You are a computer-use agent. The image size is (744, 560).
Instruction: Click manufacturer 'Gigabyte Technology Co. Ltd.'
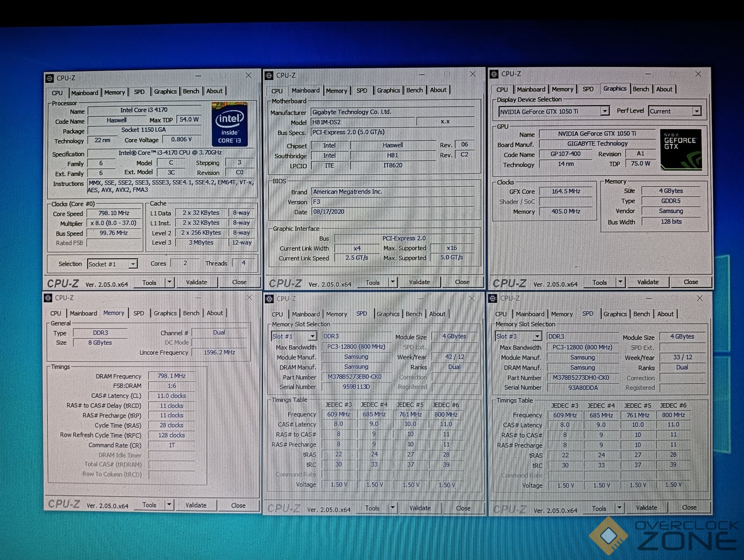click(393, 112)
